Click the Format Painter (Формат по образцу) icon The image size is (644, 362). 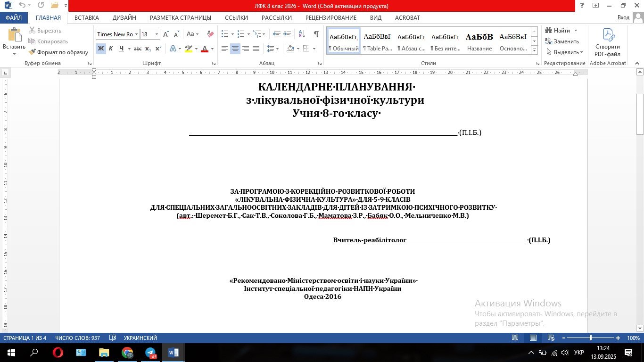pyautogui.click(x=33, y=52)
